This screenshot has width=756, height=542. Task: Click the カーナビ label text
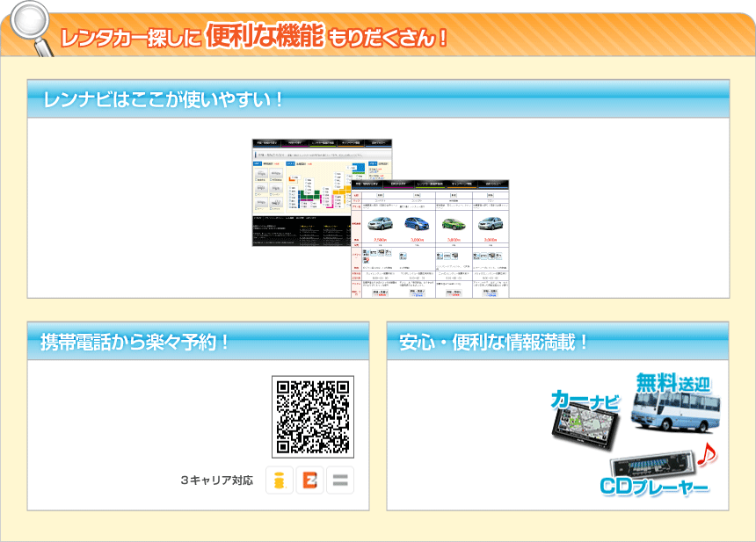click(x=585, y=401)
